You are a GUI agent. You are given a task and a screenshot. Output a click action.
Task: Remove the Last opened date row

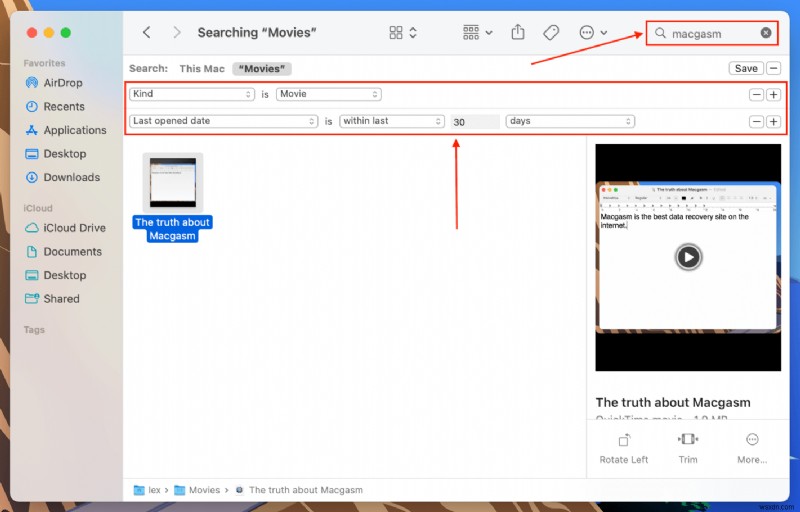[756, 121]
